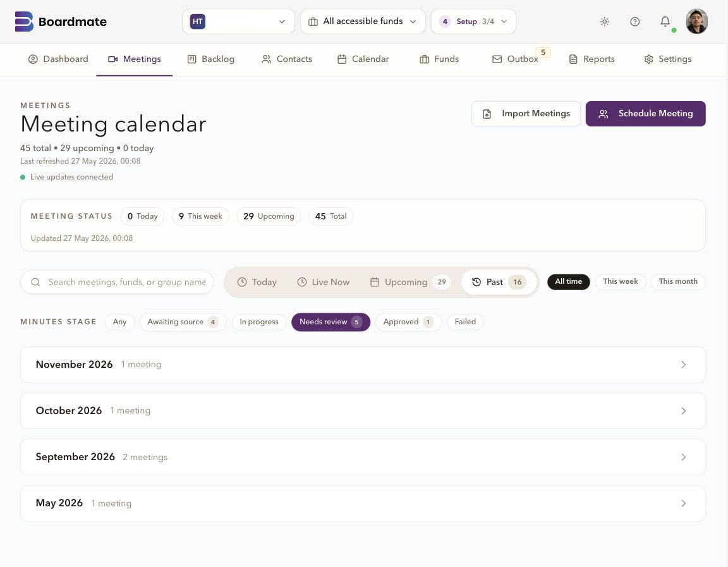
Task: Select the 45 Total status chip
Action: (x=331, y=216)
